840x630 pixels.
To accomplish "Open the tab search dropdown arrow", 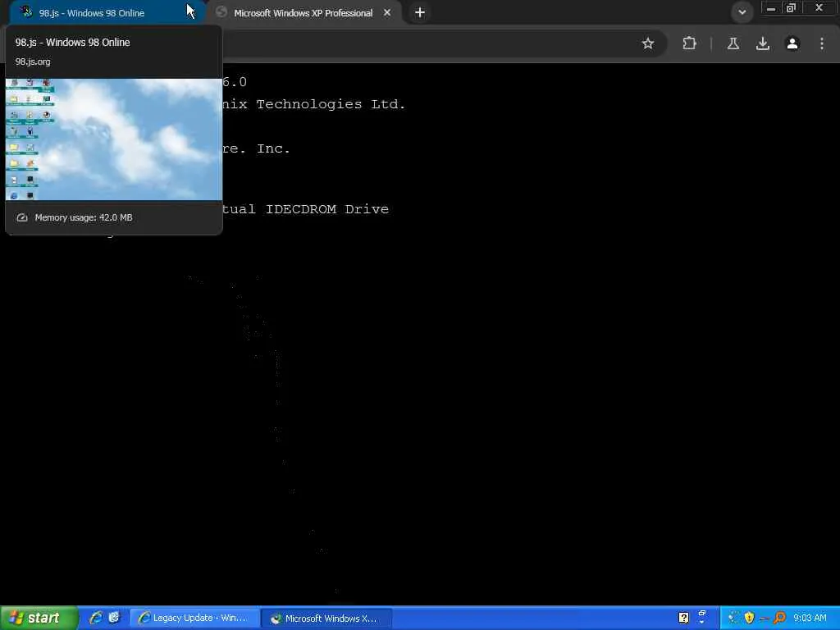I will click(742, 11).
